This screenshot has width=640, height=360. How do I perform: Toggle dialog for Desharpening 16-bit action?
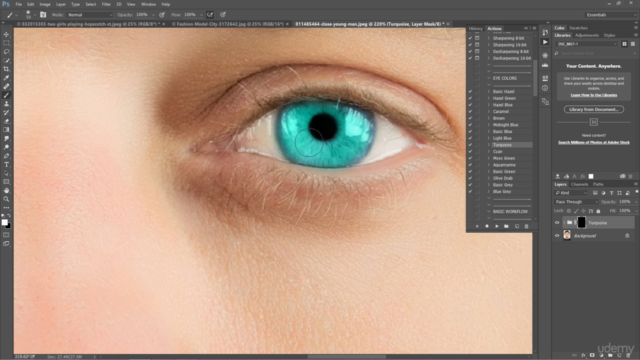[x=477, y=58]
